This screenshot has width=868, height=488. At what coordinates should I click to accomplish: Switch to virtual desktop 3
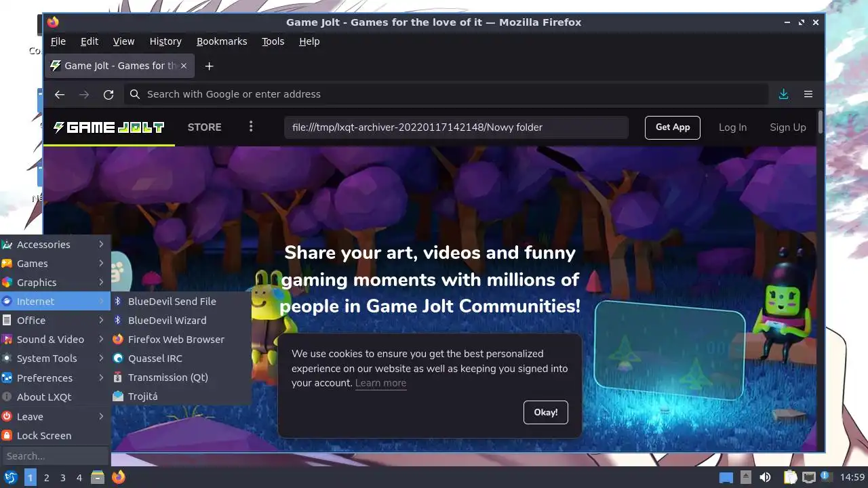[x=63, y=477]
